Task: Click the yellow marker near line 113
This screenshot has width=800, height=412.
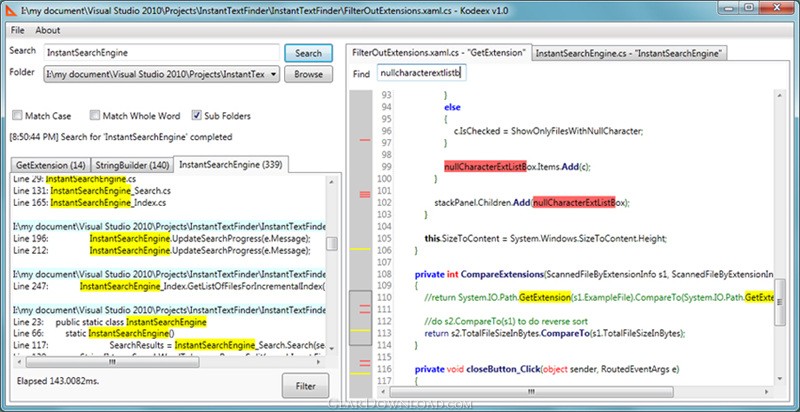Action: [x=360, y=331]
